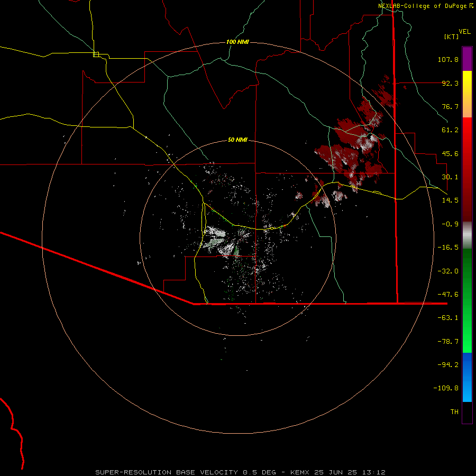Select the 45.6 velocity scale value
The image size is (476, 476).
click(450, 153)
